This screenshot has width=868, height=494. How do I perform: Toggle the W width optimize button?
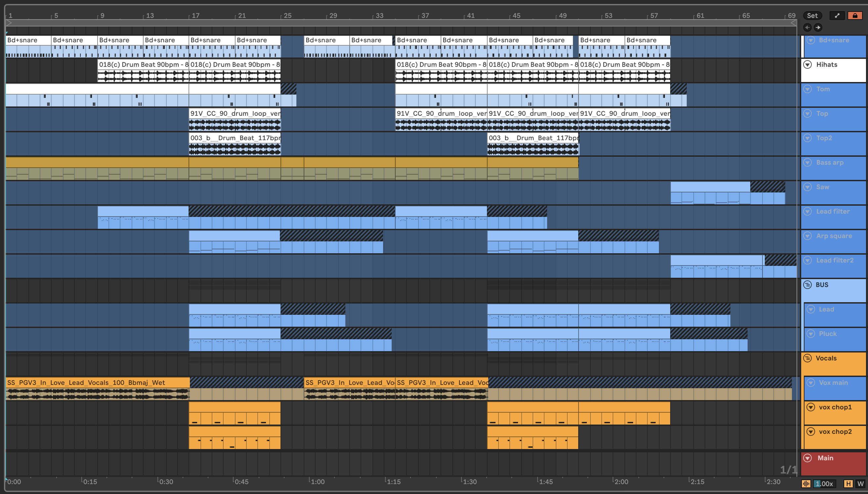pyautogui.click(x=860, y=483)
